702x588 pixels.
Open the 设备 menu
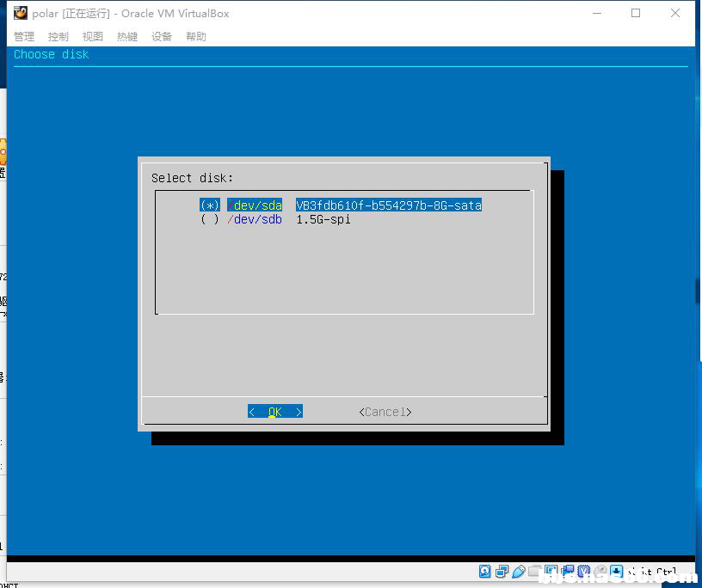pyautogui.click(x=162, y=36)
